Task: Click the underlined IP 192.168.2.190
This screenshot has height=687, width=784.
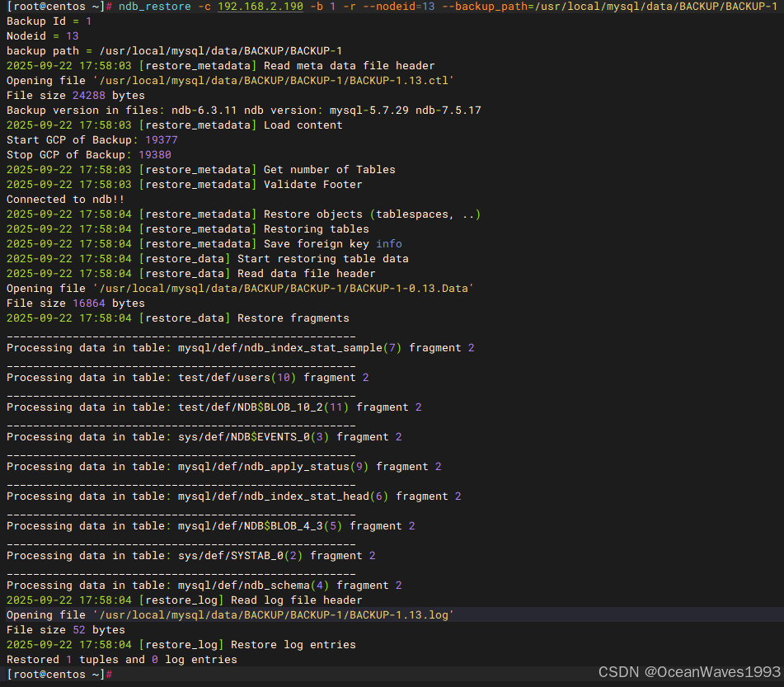Action: (x=261, y=7)
